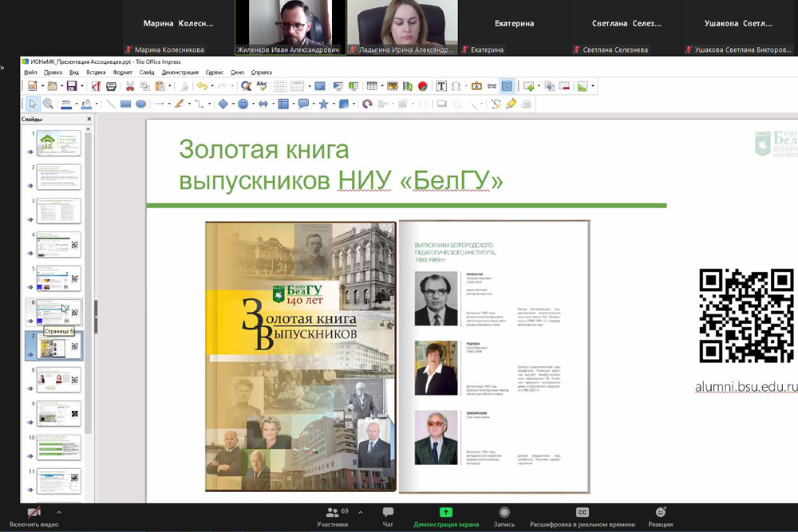Screen dimensions: 798x532
Task: Click the Export as PDF icon
Action: [x=96, y=86]
